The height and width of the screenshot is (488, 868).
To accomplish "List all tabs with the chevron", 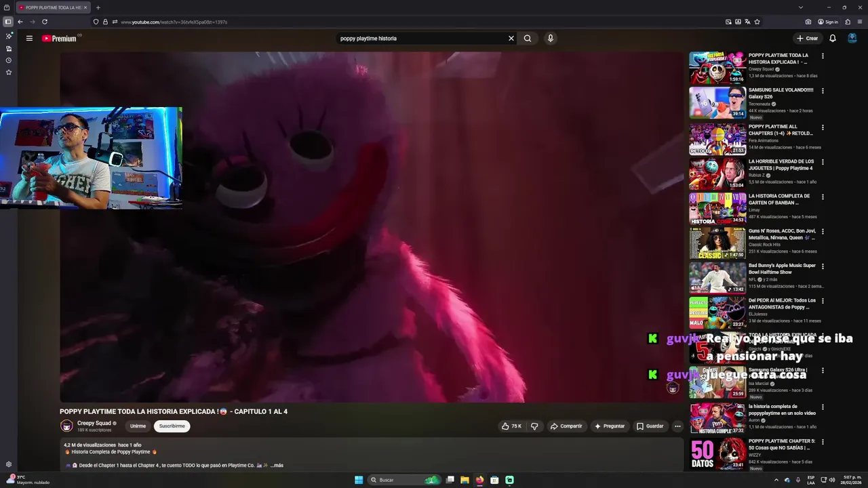I will (x=800, y=7).
